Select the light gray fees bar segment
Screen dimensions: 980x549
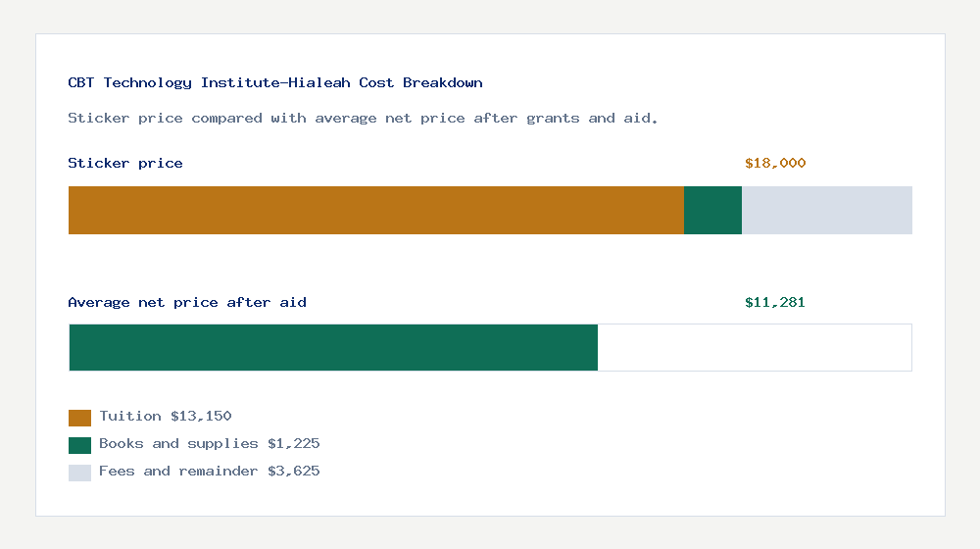pyautogui.click(x=827, y=210)
